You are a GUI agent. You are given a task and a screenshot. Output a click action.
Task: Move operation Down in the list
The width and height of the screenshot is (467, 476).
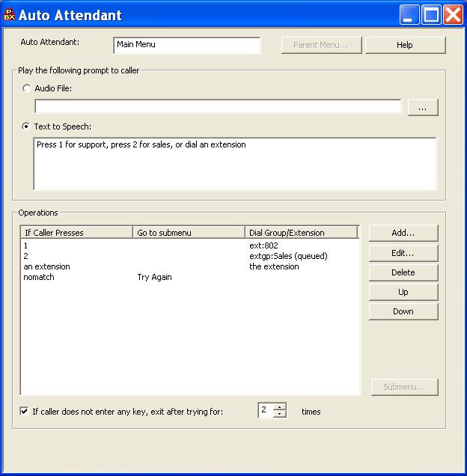403,311
